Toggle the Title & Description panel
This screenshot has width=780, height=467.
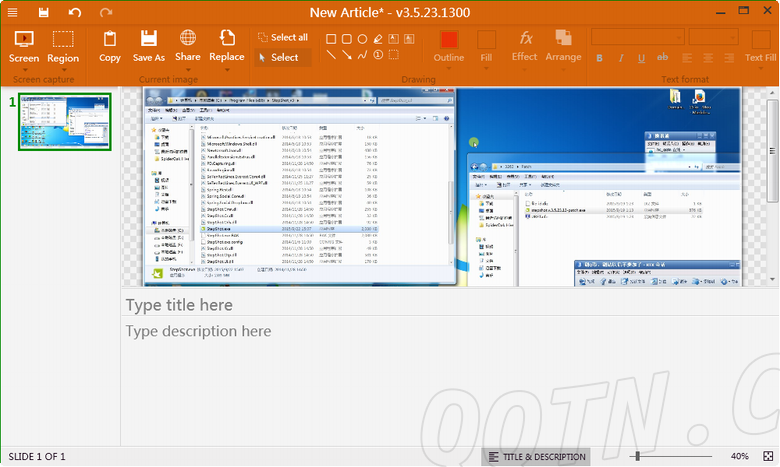(x=535, y=457)
